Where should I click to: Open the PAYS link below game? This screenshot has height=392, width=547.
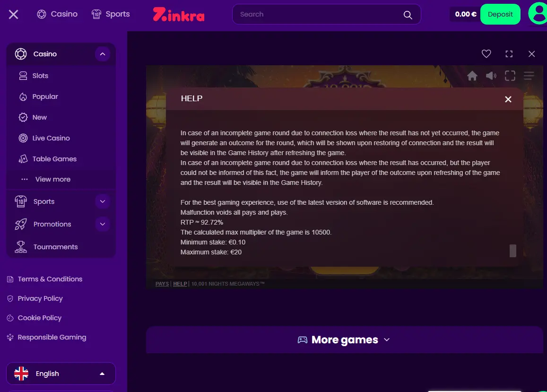[162, 284]
